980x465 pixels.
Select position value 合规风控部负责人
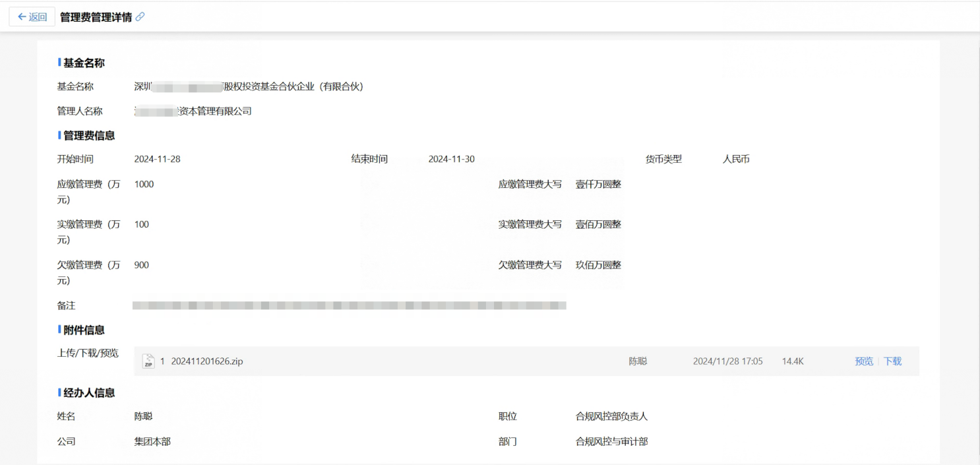point(611,416)
